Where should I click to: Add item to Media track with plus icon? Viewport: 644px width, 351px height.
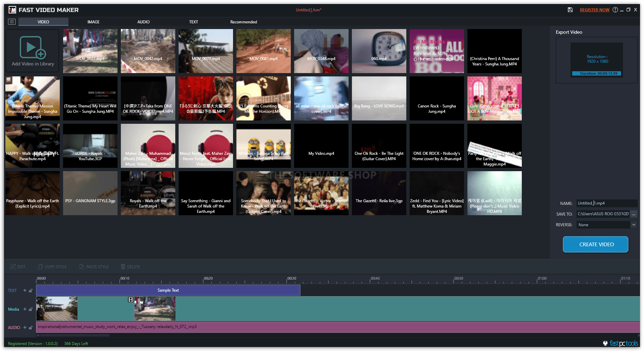point(25,309)
